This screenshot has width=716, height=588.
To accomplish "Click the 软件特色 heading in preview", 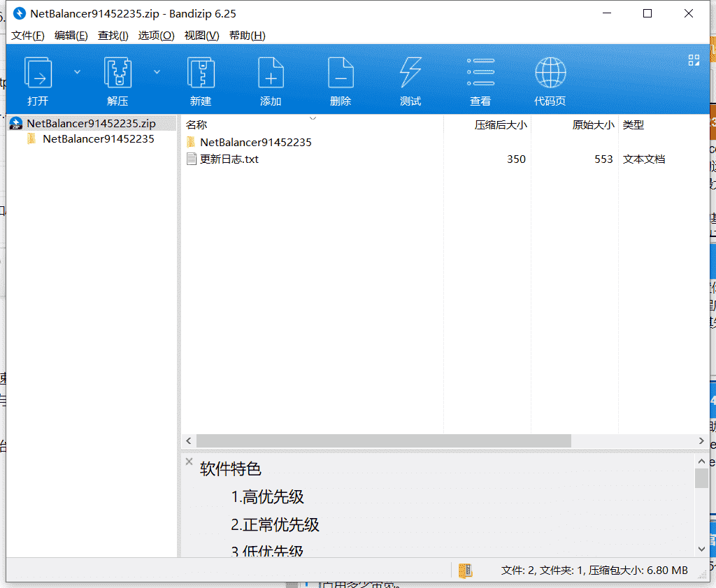I will (230, 469).
